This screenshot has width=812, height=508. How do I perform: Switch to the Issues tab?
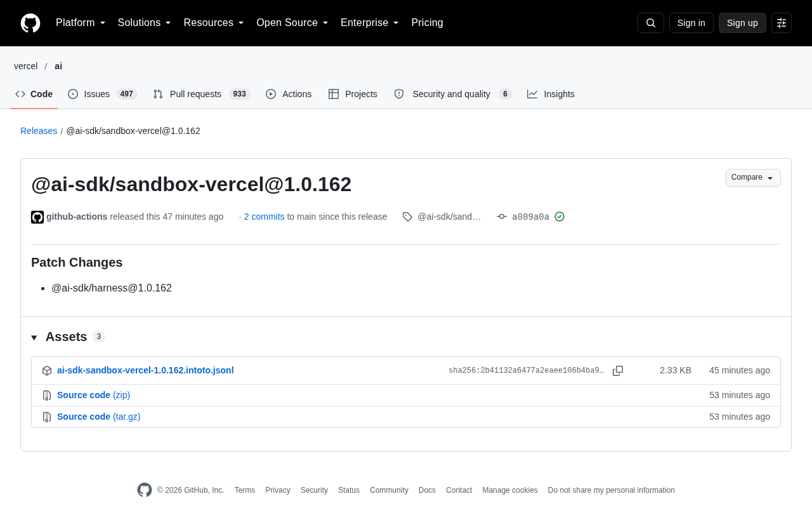(x=103, y=94)
